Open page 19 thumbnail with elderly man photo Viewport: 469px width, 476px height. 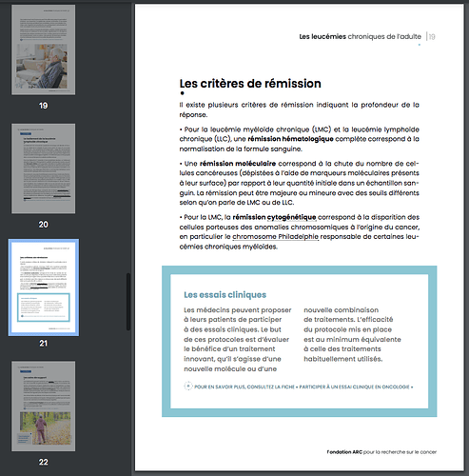44,50
